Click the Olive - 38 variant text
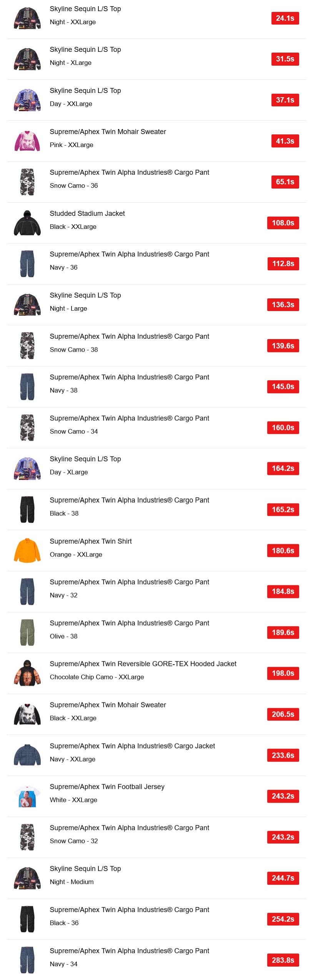Viewport: 313px width, 980px height. [x=63, y=636]
